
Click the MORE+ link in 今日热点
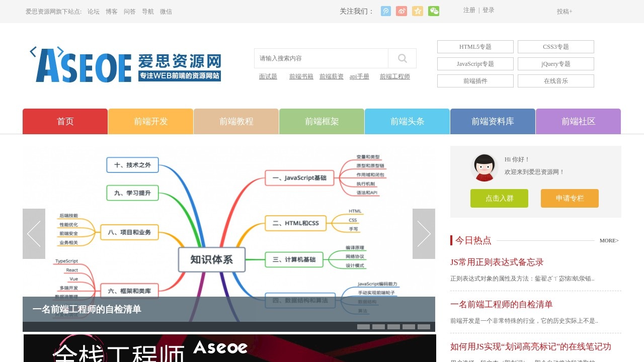[x=609, y=240]
